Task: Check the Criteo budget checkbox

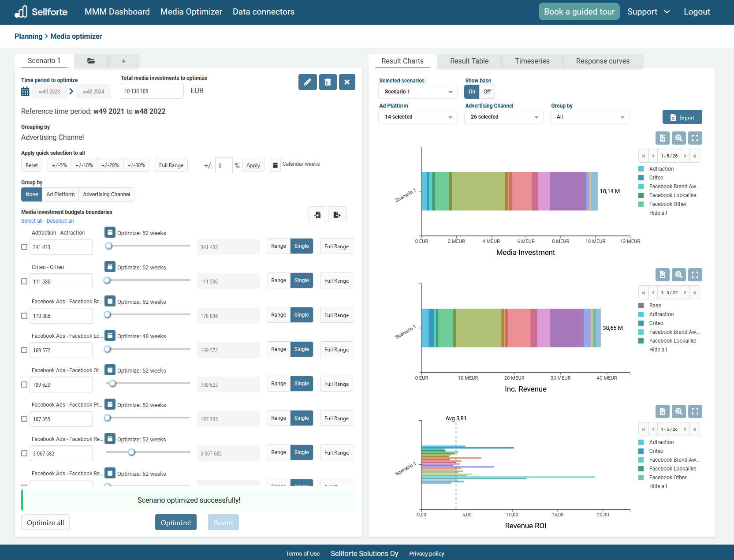Action: [24, 281]
